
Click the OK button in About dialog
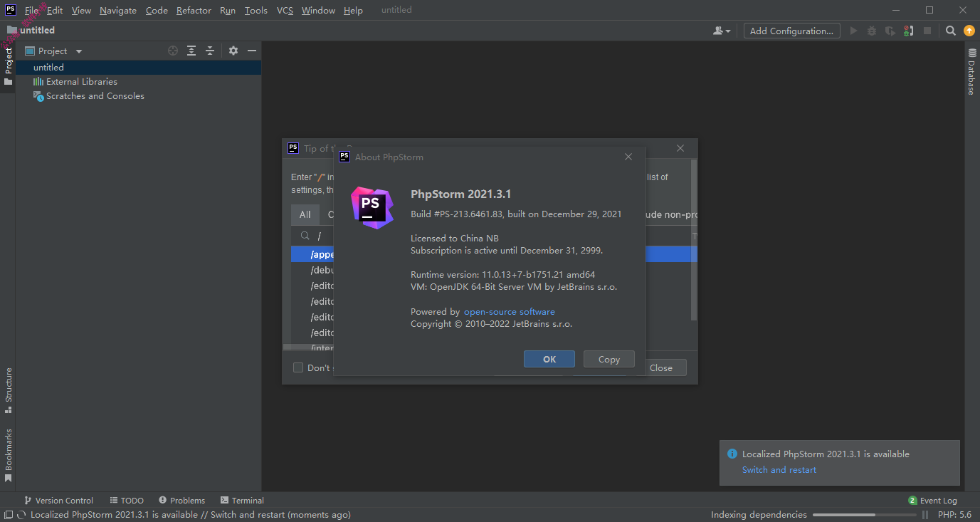tap(549, 359)
